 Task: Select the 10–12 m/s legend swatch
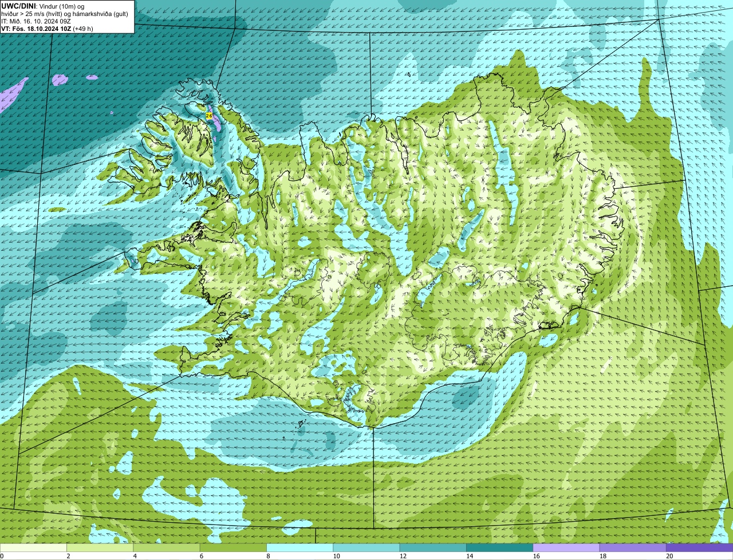[366, 547]
